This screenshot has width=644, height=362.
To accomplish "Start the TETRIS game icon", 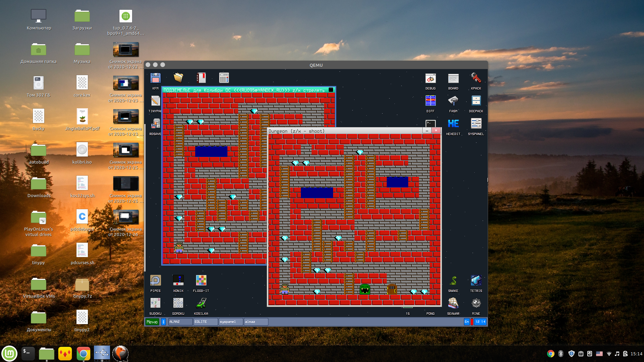I will pos(476,281).
